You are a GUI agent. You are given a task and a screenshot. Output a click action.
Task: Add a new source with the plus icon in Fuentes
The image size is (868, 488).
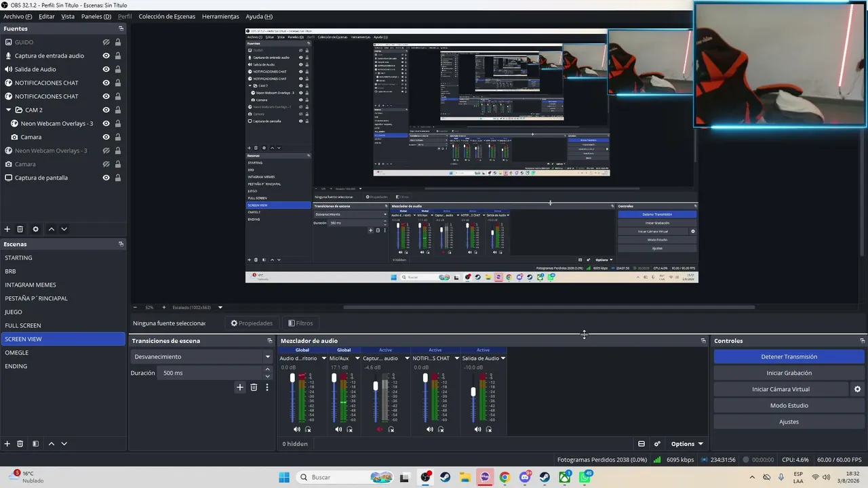coord(7,229)
